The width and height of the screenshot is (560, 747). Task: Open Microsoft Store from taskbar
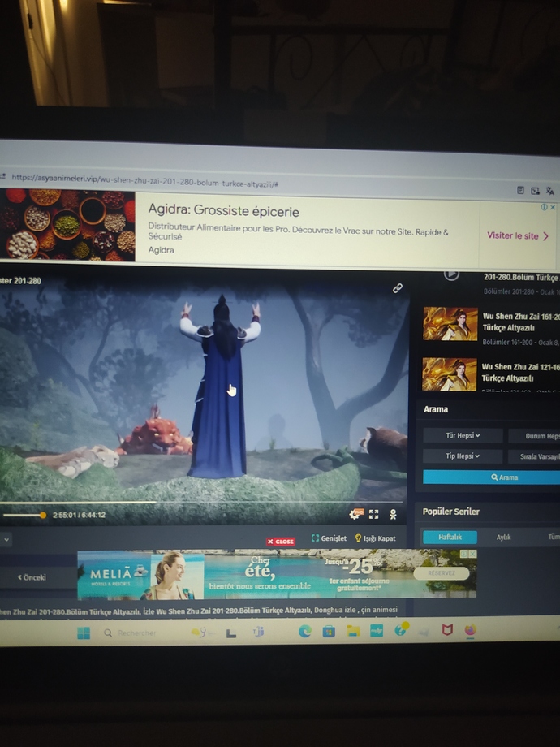(329, 631)
